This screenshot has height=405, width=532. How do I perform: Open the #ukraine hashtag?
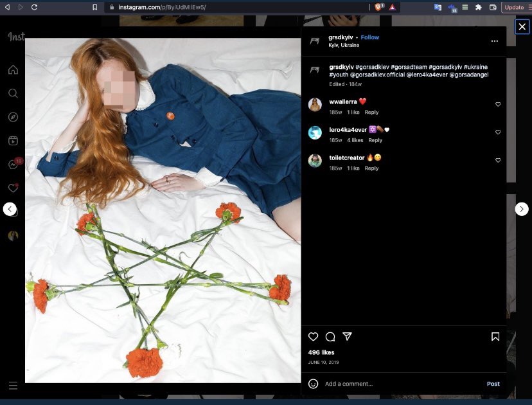click(x=475, y=67)
